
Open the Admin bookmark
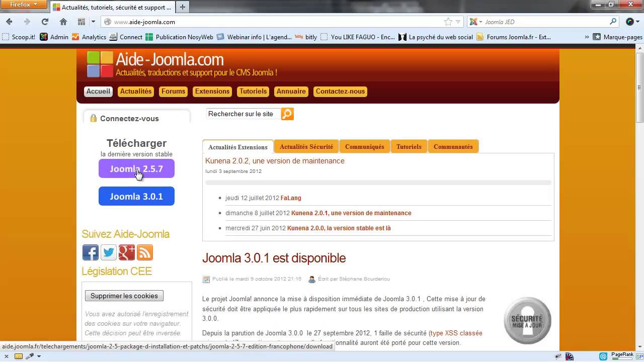point(54,37)
